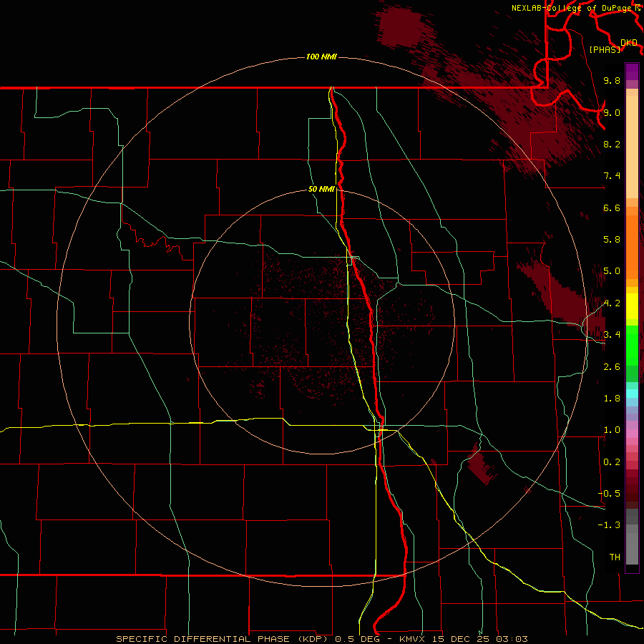This screenshot has width=644, height=644.
Task: Click the 2.6 value on the scale
Action: pos(612,367)
